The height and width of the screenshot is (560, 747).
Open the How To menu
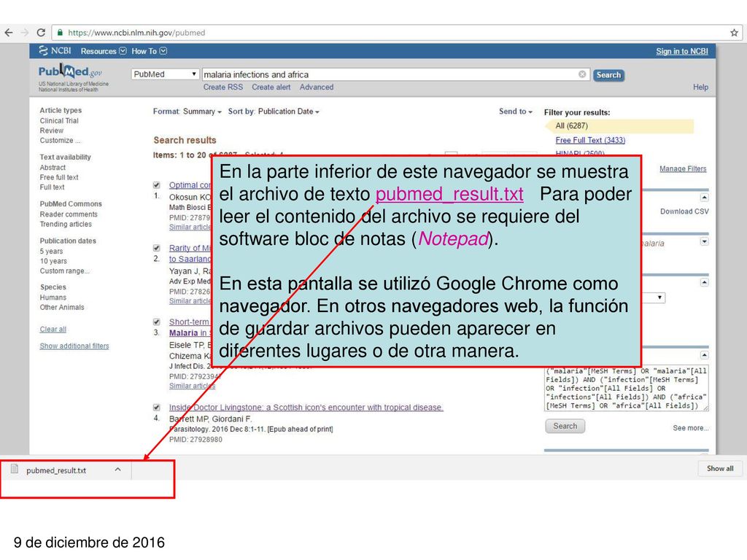149,51
